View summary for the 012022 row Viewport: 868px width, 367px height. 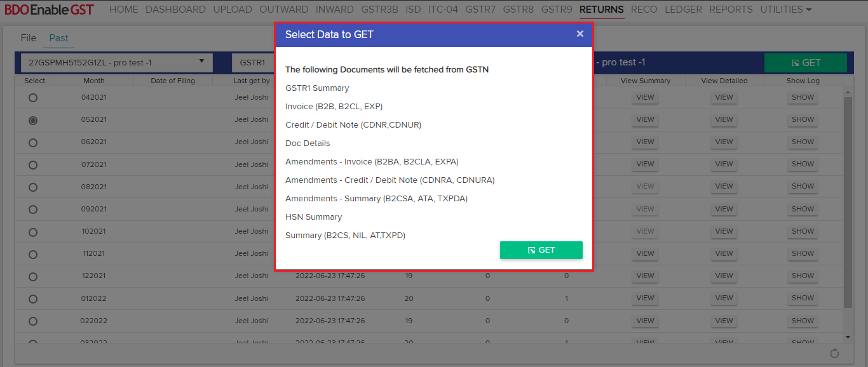click(645, 298)
